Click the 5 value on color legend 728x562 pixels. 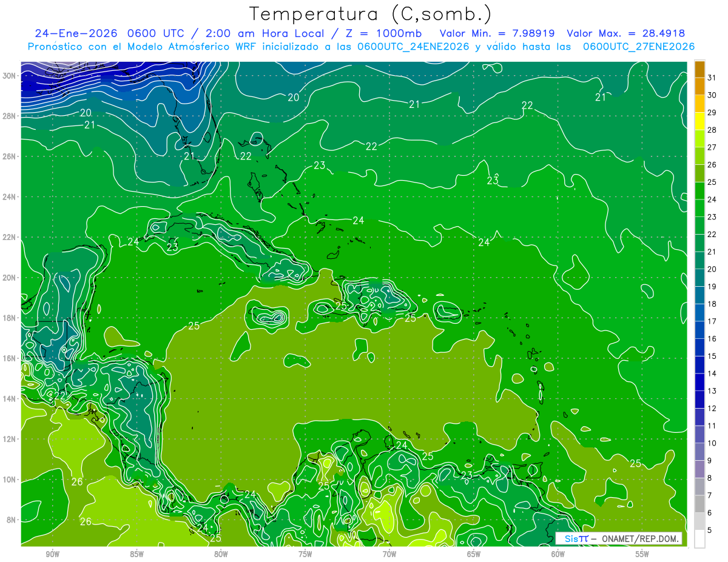click(712, 530)
